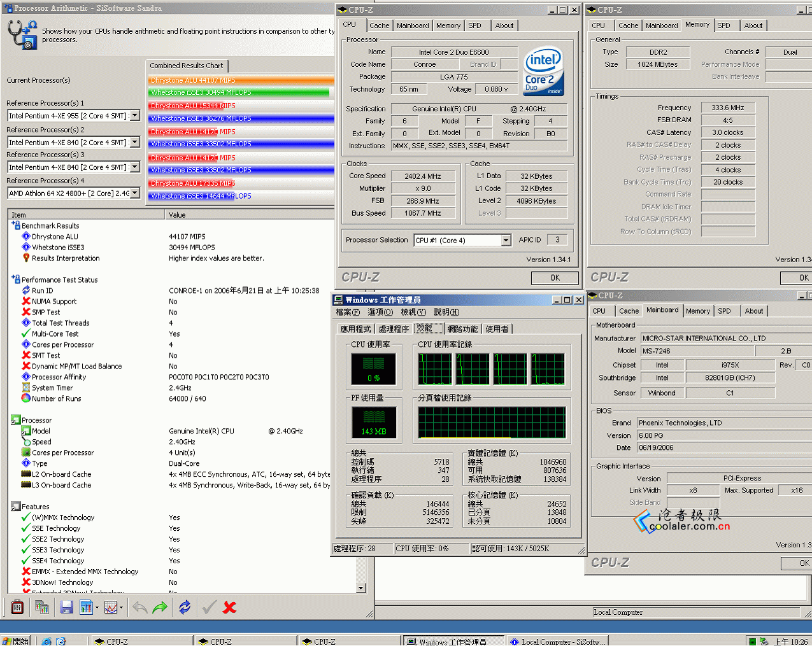The height and width of the screenshot is (646, 812).
Task: Select the Combined Results Chart tab
Action: pyautogui.click(x=187, y=66)
